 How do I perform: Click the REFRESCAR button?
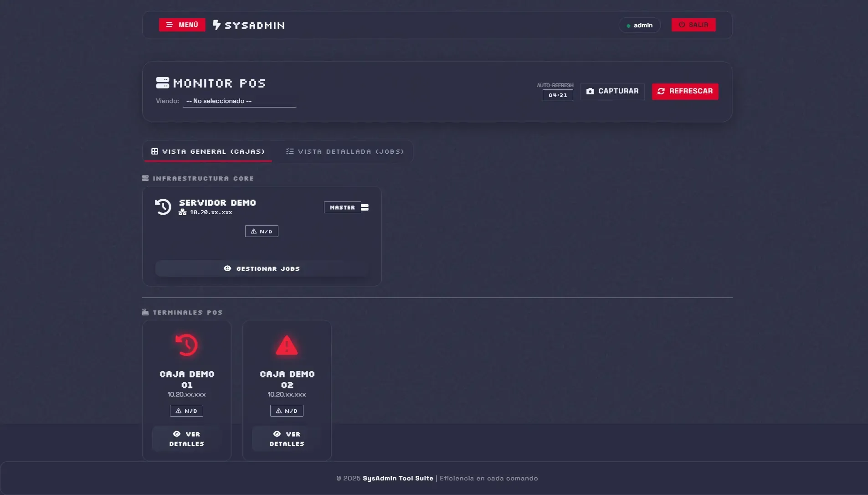click(x=685, y=91)
